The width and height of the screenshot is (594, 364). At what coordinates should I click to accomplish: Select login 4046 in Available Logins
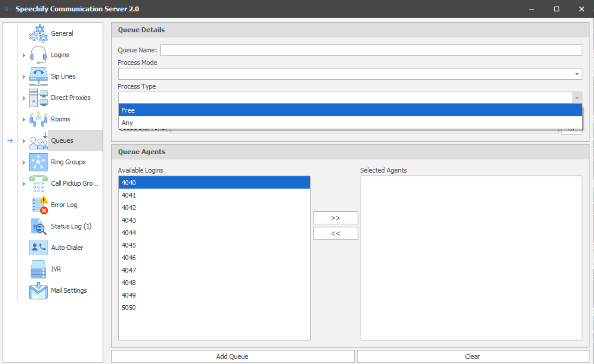click(x=214, y=257)
